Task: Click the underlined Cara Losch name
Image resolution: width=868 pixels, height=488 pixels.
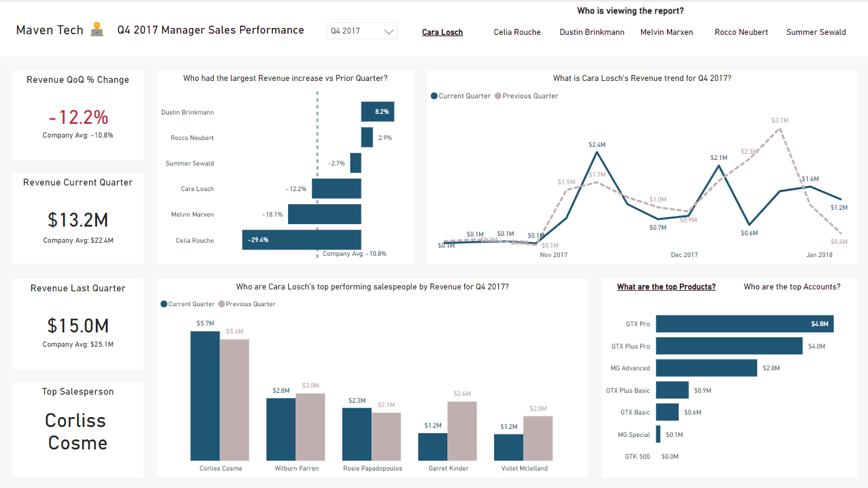Action: click(x=442, y=32)
